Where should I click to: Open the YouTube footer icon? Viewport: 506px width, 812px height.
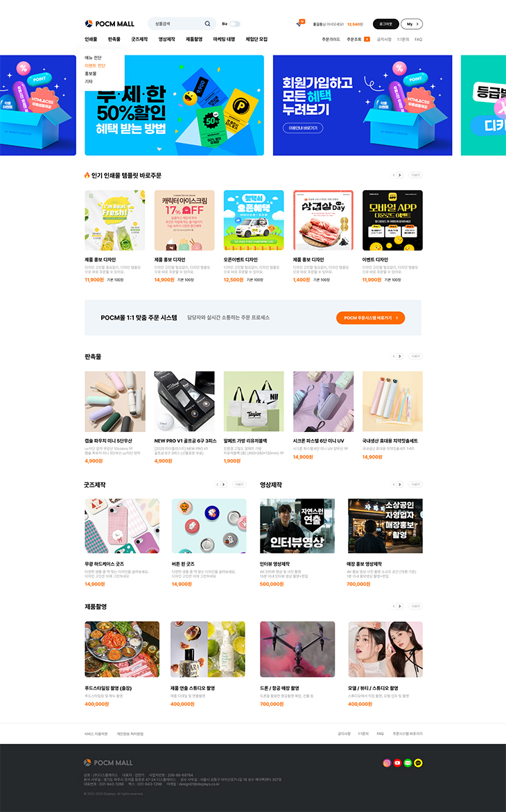point(397,763)
